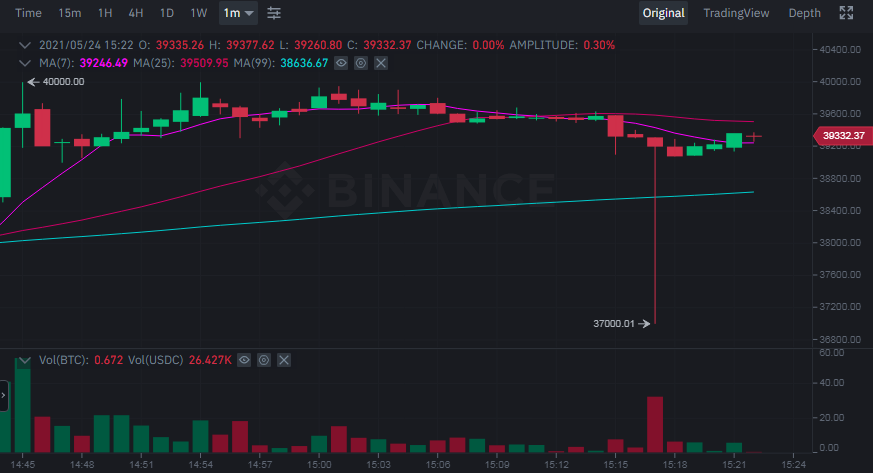Image resolution: width=873 pixels, height=473 pixels.
Task: Enter fullscreen chart mode
Action: (x=846, y=13)
